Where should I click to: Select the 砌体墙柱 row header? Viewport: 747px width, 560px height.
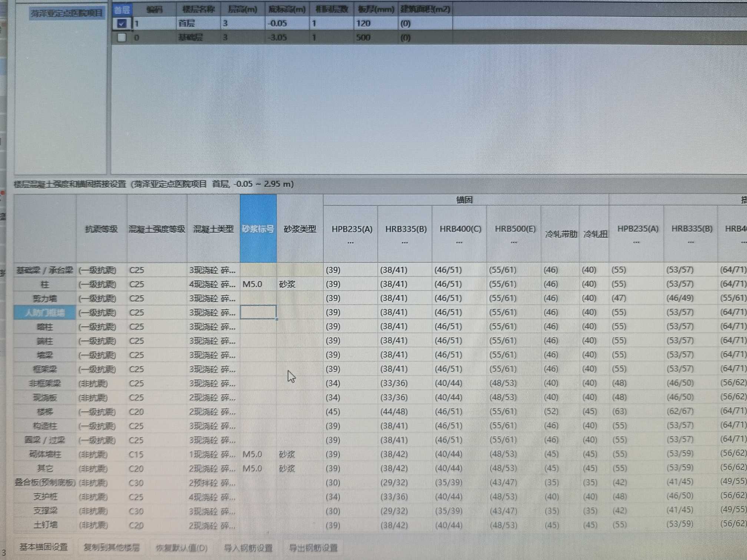coord(45,454)
